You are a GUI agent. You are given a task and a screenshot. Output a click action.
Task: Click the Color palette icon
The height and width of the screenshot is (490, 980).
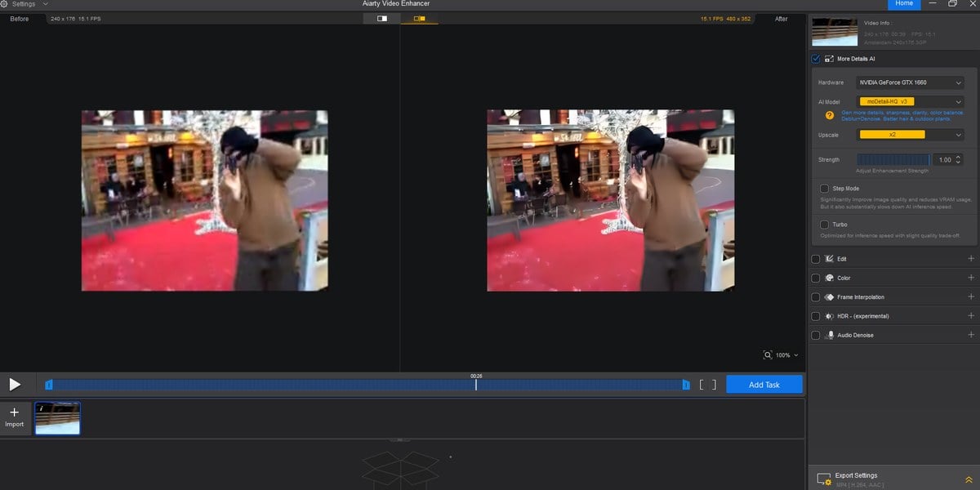point(829,278)
